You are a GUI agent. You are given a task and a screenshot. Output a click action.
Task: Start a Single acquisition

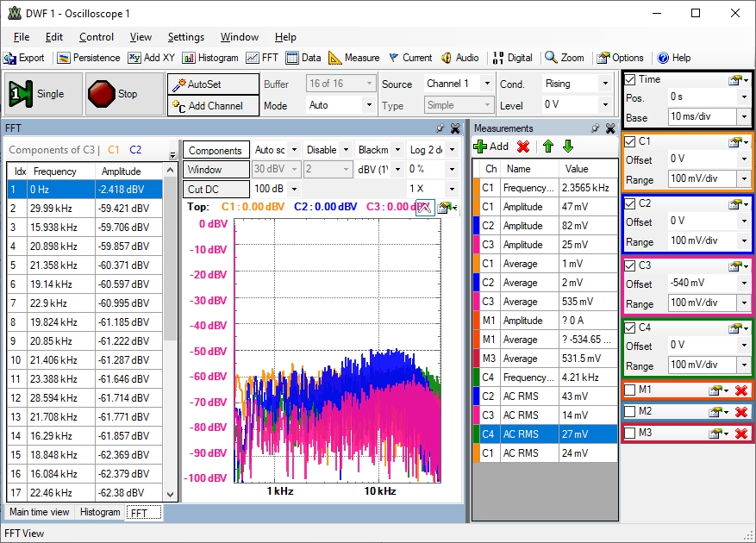(41, 94)
